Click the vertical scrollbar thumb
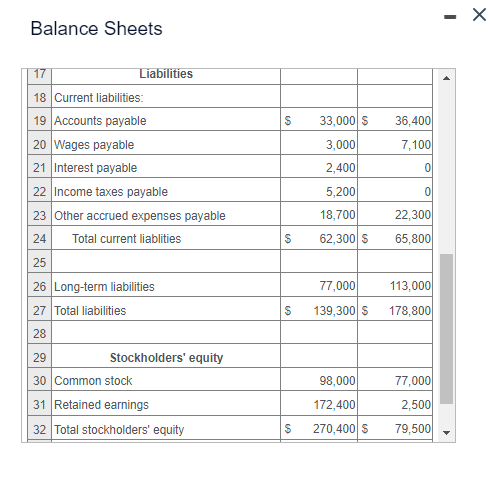 (x=447, y=329)
